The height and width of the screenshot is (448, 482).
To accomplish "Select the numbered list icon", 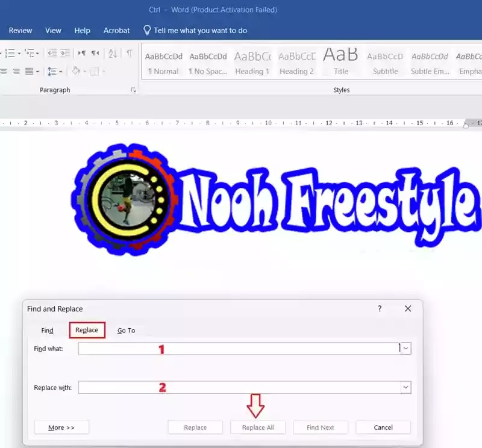I will point(10,53).
